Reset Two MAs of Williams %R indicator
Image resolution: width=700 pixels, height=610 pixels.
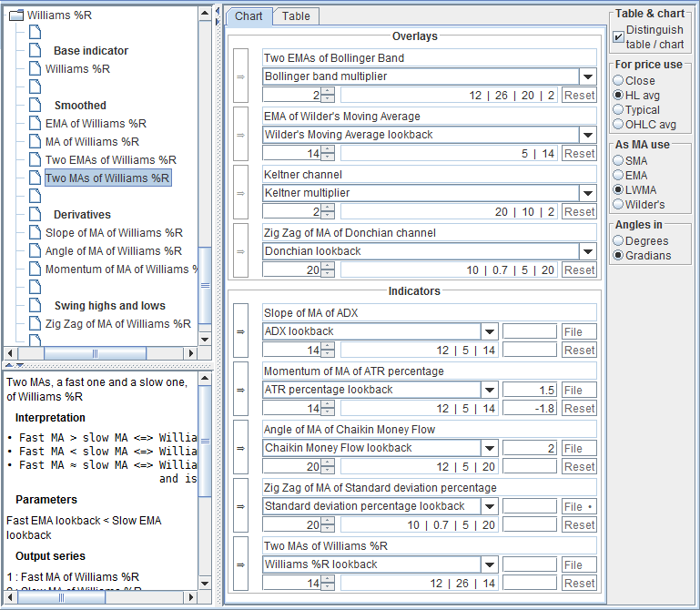pos(579,584)
